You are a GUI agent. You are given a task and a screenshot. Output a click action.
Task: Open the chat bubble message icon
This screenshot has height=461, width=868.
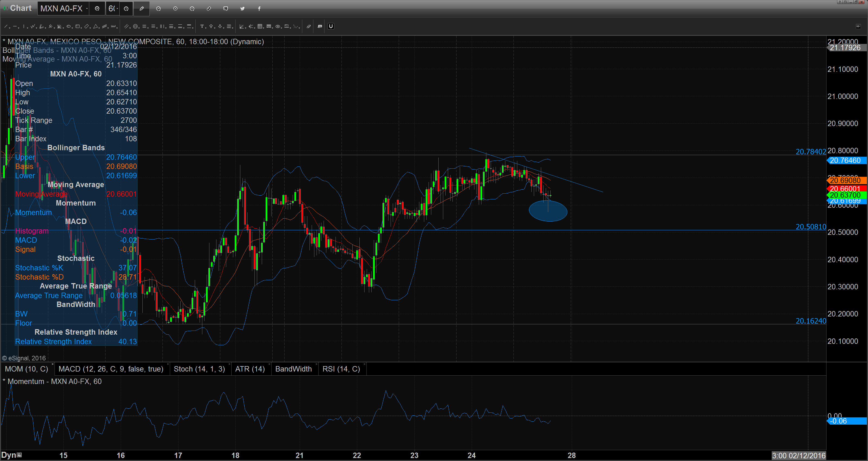225,9
